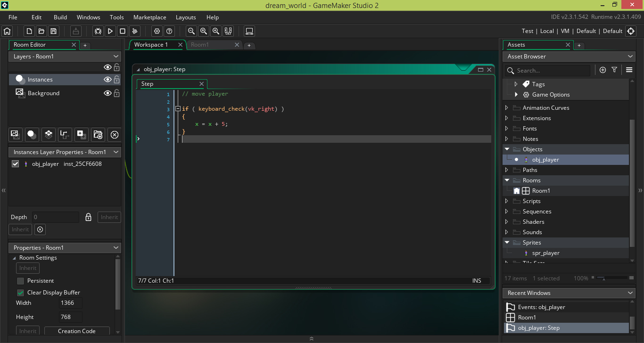Viewport: 644px width, 343px height.
Task: Uncheck obj_player instance checkbox
Action: coord(15,164)
